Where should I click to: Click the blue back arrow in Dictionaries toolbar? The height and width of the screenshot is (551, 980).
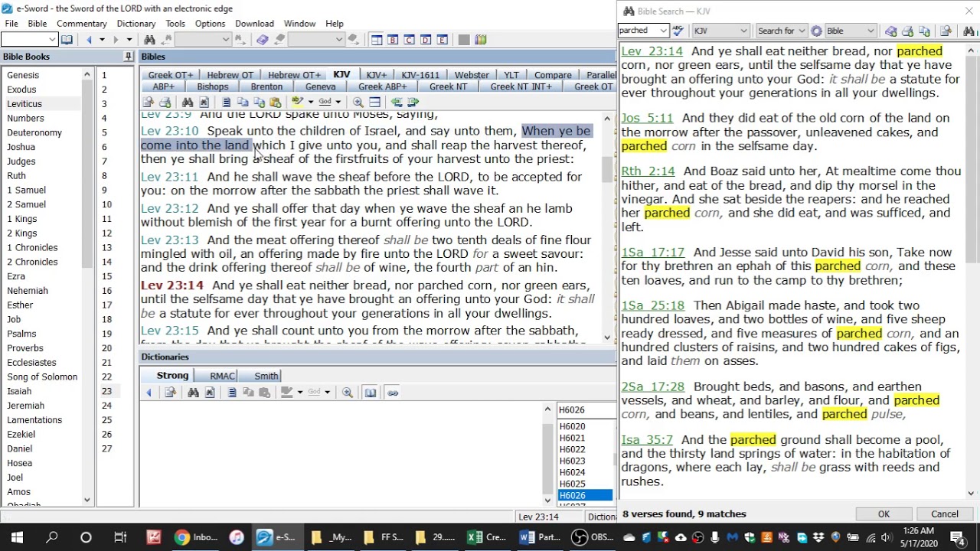[149, 393]
